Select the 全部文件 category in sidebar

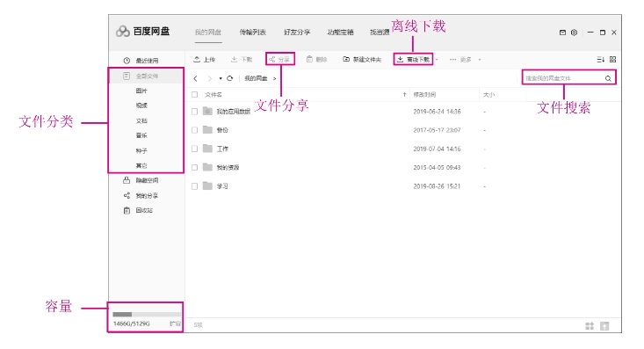[146, 76]
